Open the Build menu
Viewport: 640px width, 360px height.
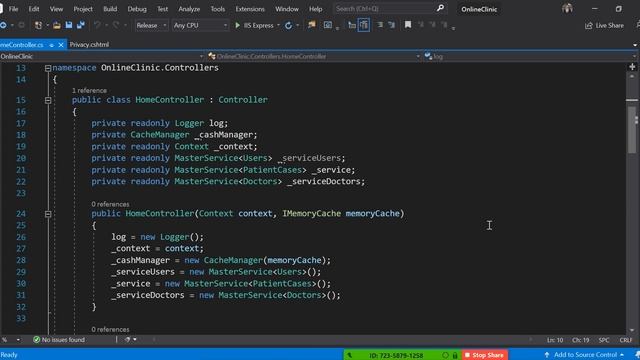tap(110, 9)
